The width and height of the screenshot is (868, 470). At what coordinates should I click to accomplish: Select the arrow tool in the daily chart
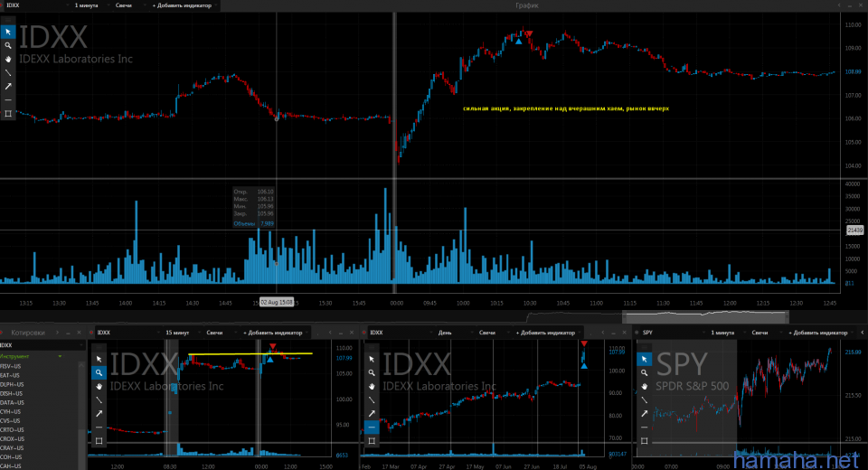coord(372,414)
